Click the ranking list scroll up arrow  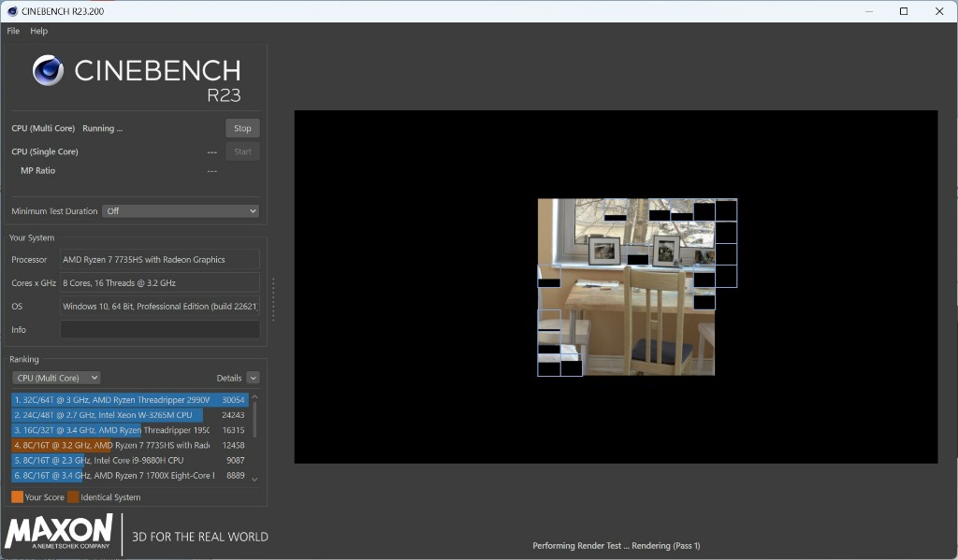254,397
